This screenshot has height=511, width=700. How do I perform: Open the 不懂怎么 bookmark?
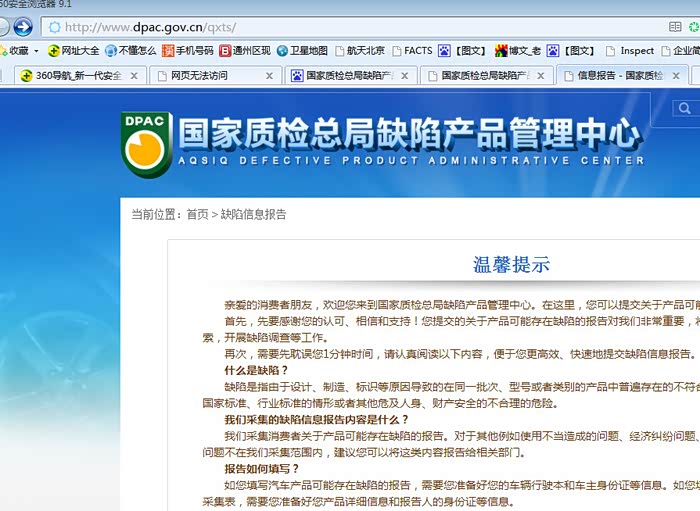[130, 51]
